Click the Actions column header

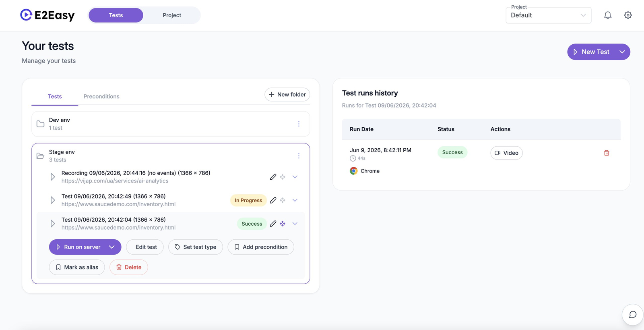500,129
